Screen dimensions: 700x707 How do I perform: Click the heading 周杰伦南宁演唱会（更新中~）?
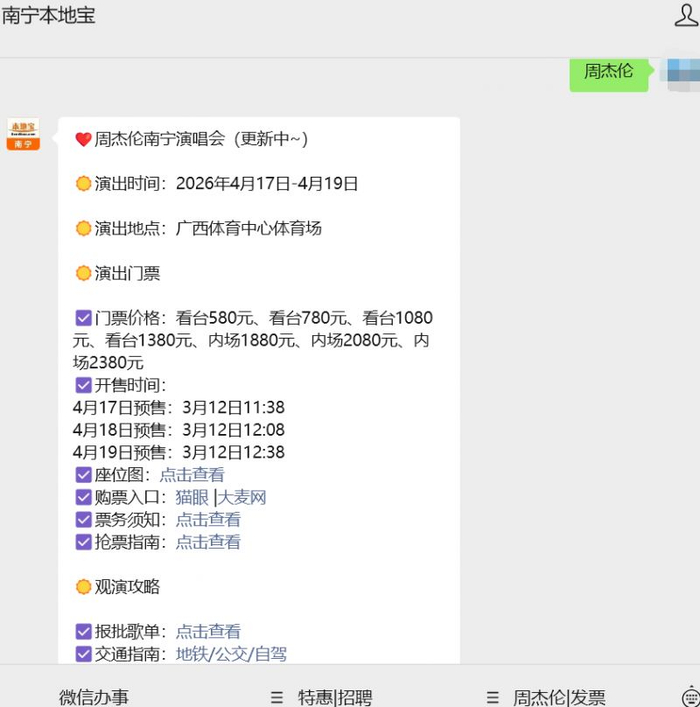click(x=201, y=139)
